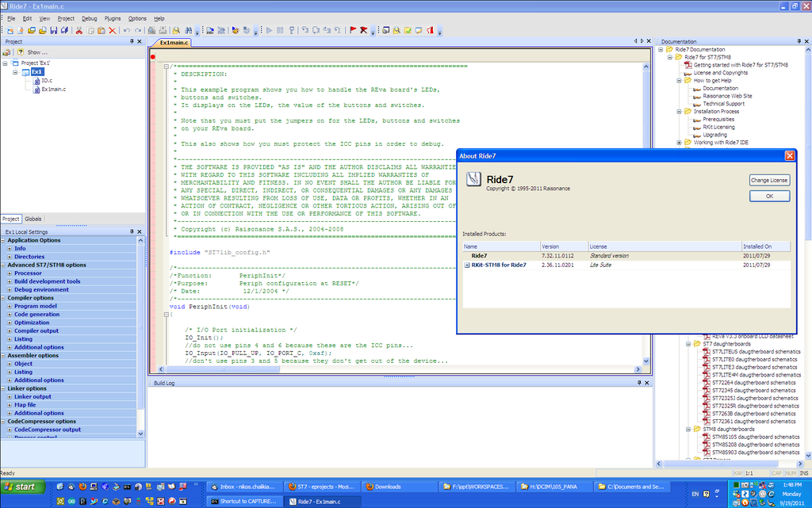Toggle the pin on Build Log panel

[639, 383]
